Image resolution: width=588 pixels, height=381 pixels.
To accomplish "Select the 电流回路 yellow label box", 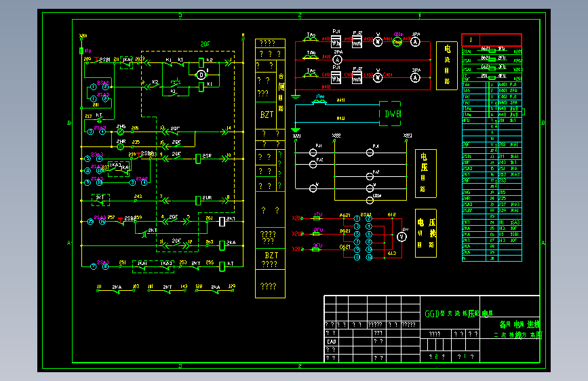I will pos(447,66).
